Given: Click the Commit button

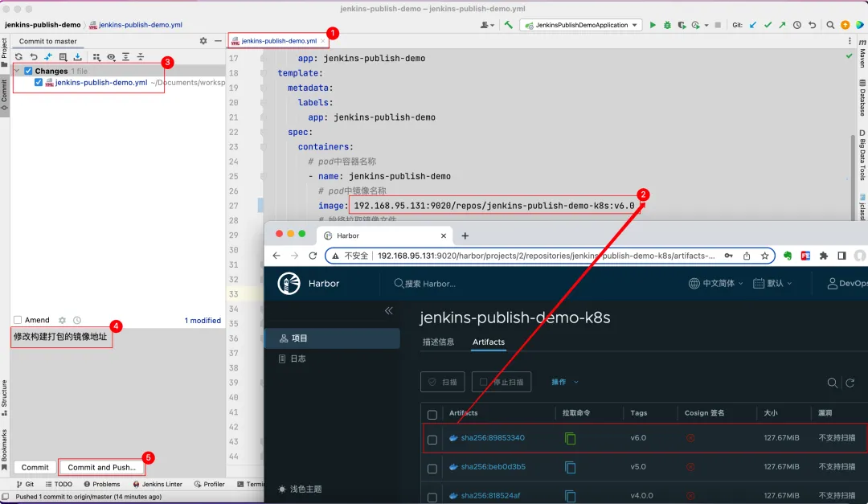Looking at the screenshot, I should (35, 468).
